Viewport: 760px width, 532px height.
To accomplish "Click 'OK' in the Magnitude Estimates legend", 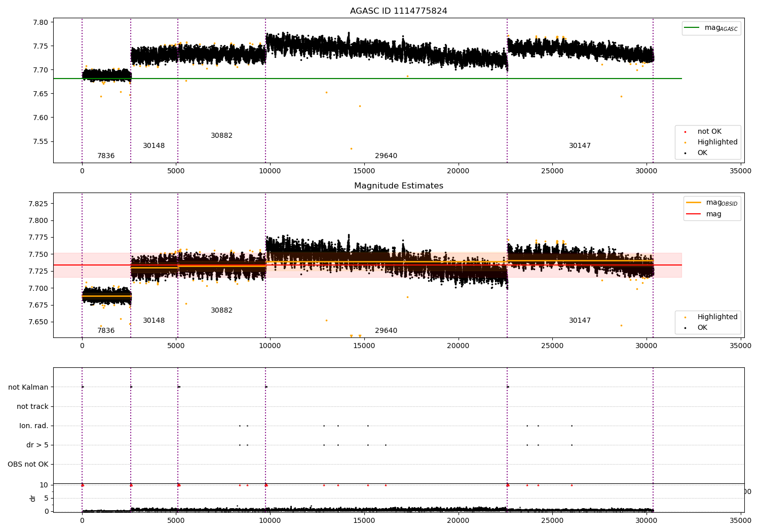I will 697,328.
